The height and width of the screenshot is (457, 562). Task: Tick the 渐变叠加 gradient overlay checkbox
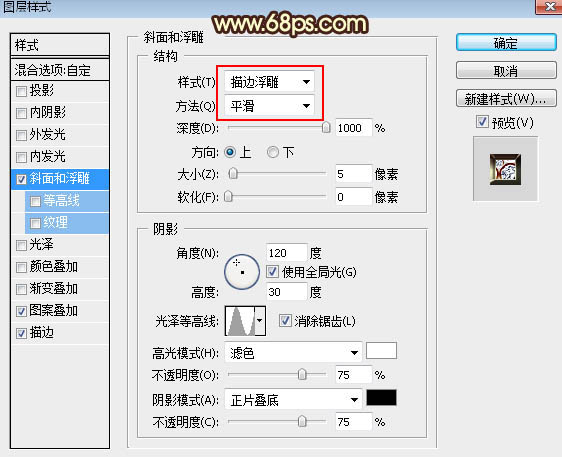point(21,289)
